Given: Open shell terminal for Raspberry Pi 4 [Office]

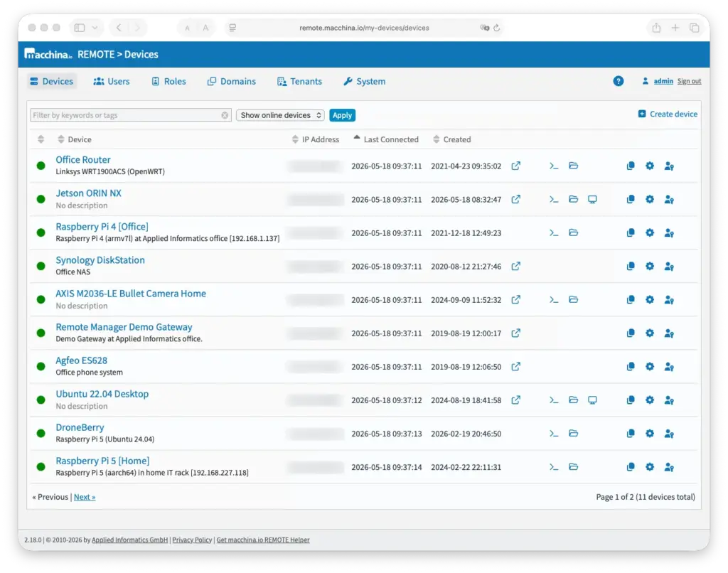Looking at the screenshot, I should click(x=553, y=232).
